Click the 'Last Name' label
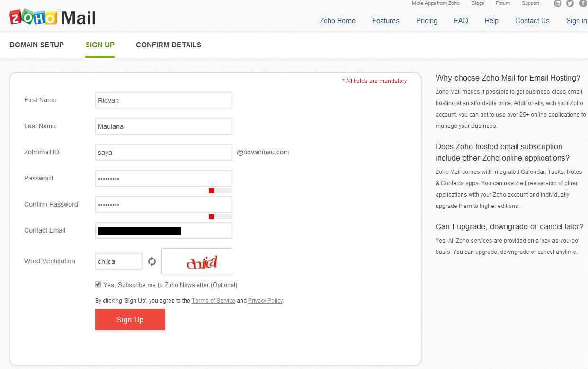 (40, 126)
